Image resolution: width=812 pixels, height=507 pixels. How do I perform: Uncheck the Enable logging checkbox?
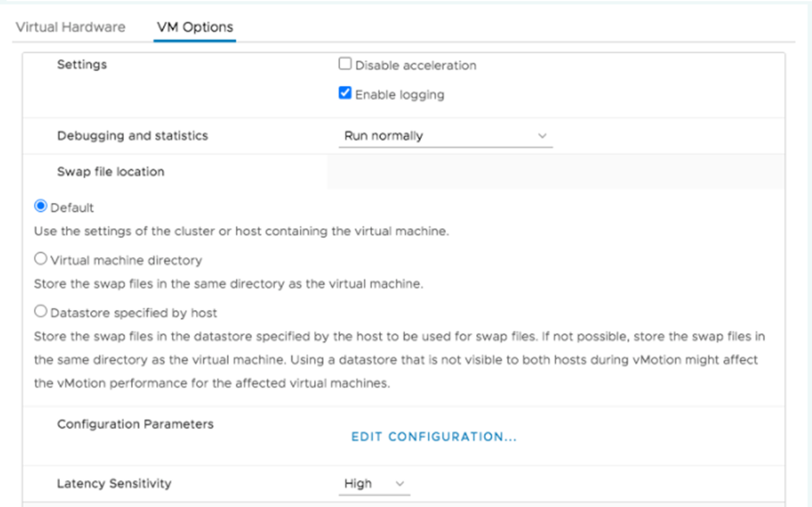tap(345, 94)
